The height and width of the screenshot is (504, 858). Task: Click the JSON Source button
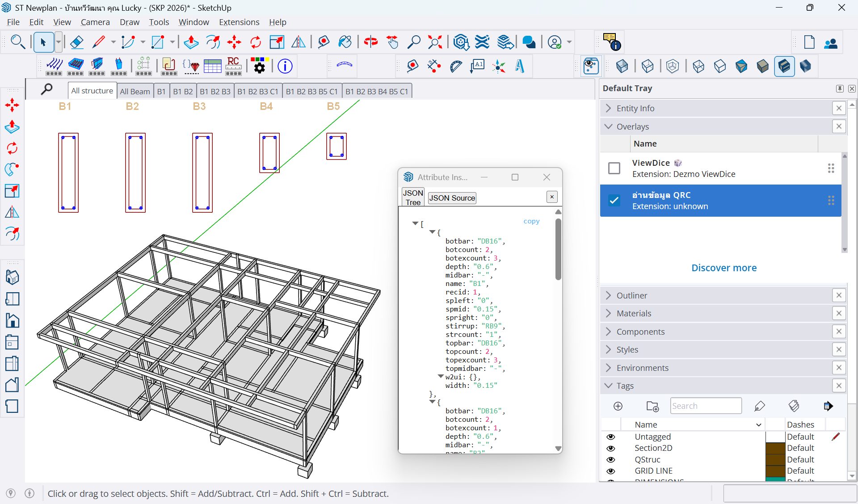[x=452, y=198]
